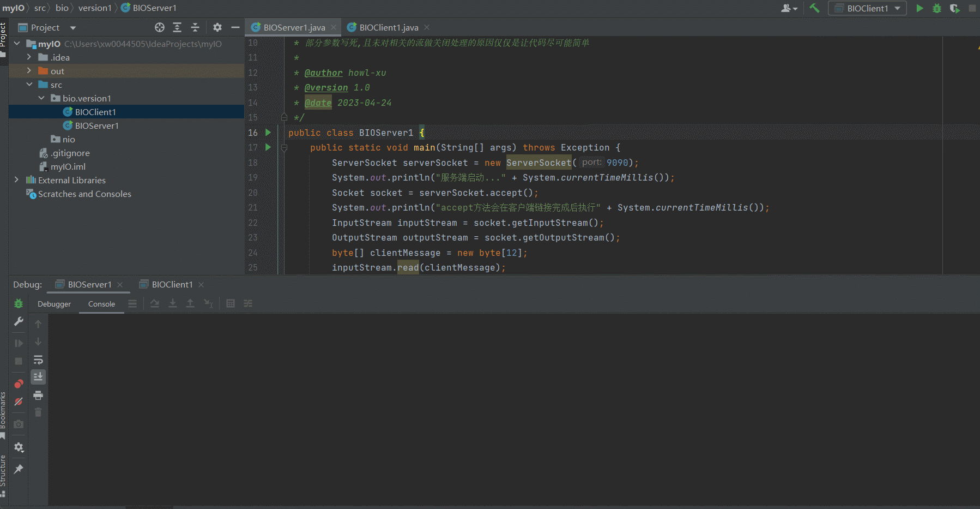Switch to the BIOClient1.java editor tab
Viewport: 980px width, 509px height.
(x=389, y=27)
